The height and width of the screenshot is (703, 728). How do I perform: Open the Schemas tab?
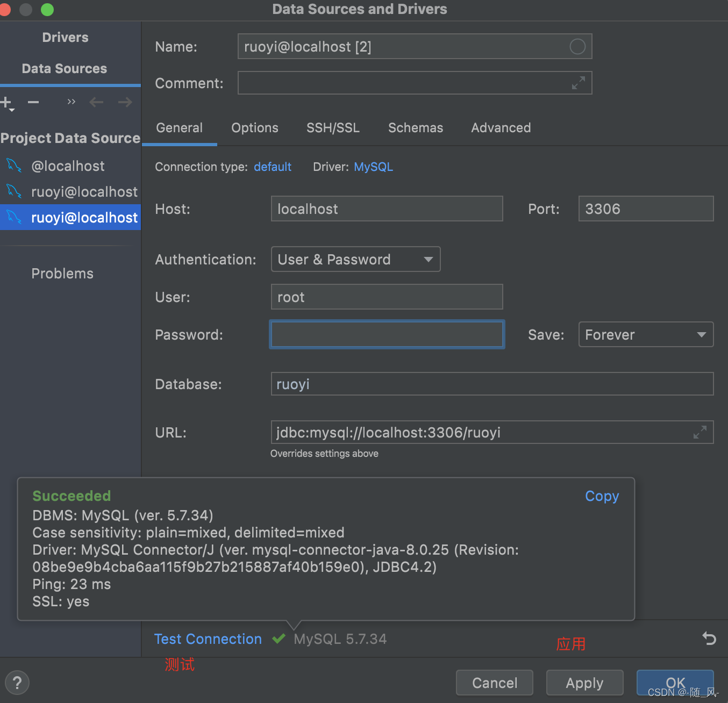pyautogui.click(x=416, y=128)
